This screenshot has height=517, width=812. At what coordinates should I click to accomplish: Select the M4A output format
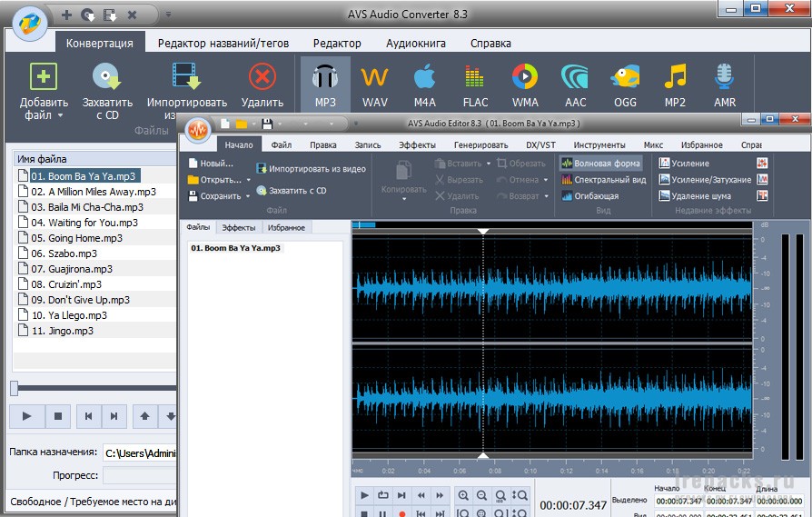coord(425,84)
